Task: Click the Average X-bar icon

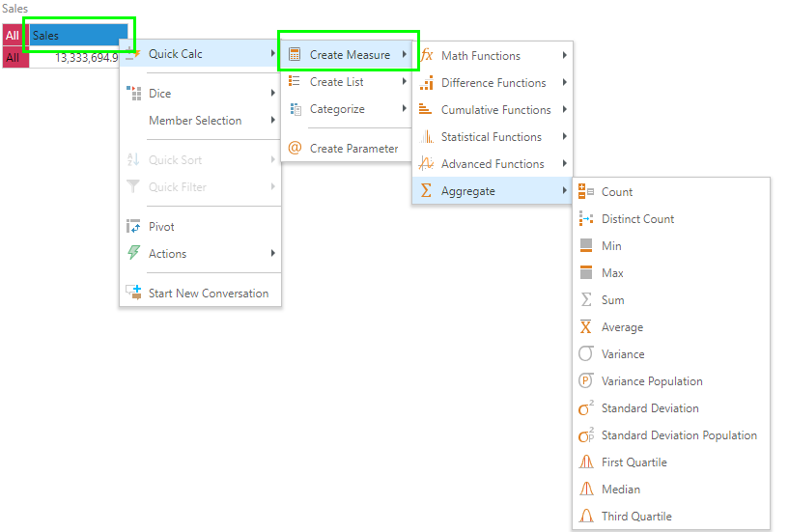Action: click(x=586, y=327)
